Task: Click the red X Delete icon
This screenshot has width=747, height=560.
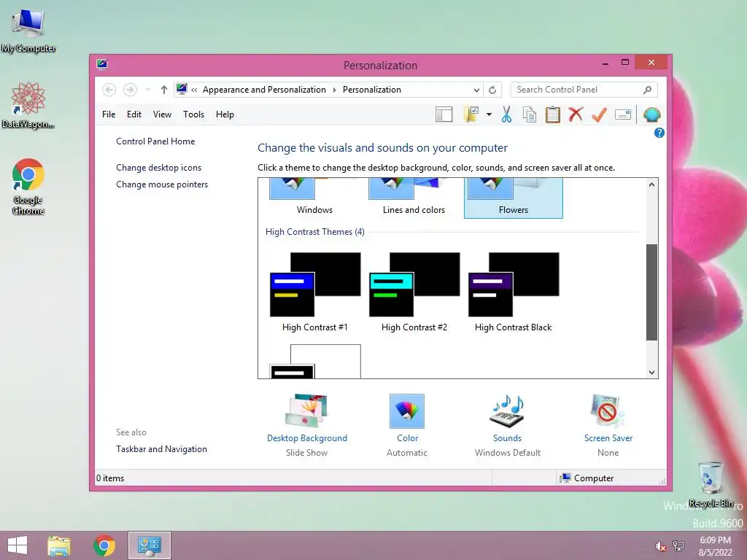Action: [x=576, y=114]
